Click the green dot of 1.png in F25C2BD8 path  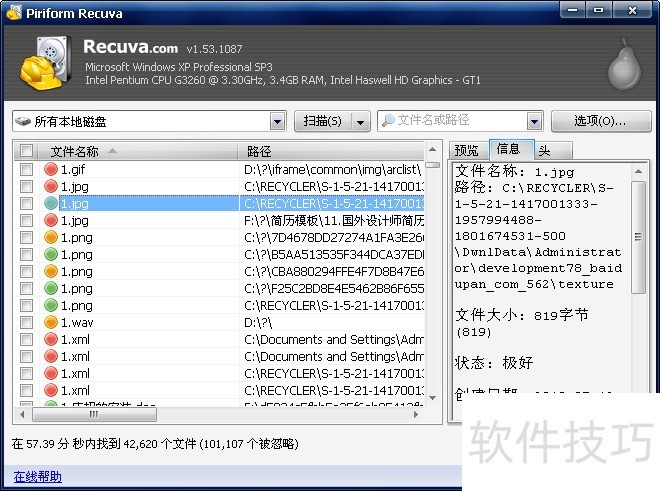point(51,288)
